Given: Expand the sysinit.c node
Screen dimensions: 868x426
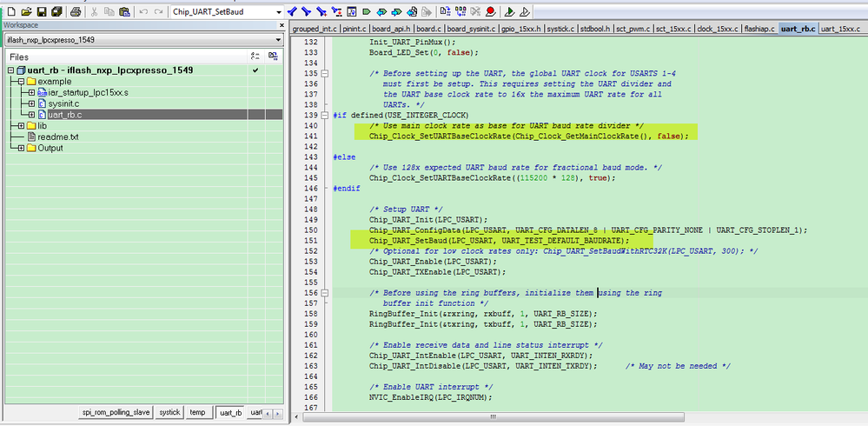Looking at the screenshot, I should click(x=31, y=103).
